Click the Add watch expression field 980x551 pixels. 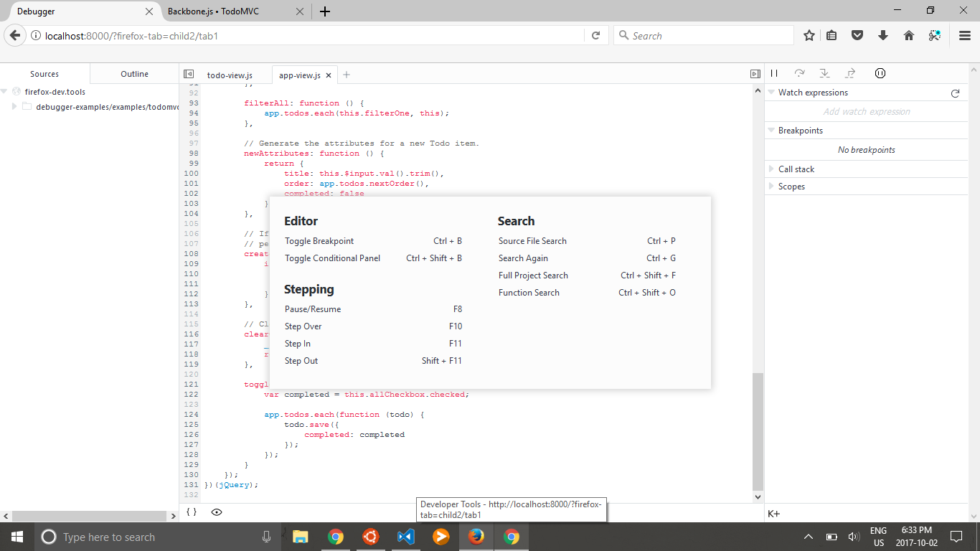(x=867, y=111)
